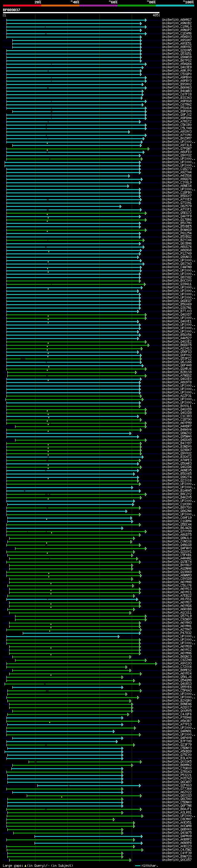Select the UniRef100_C8CMH7 label
Viewport: 197px width, 868px height.
point(177,819)
